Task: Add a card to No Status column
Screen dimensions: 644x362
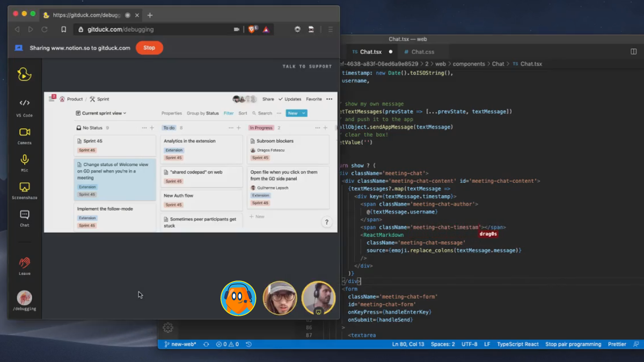Action: 152,128
